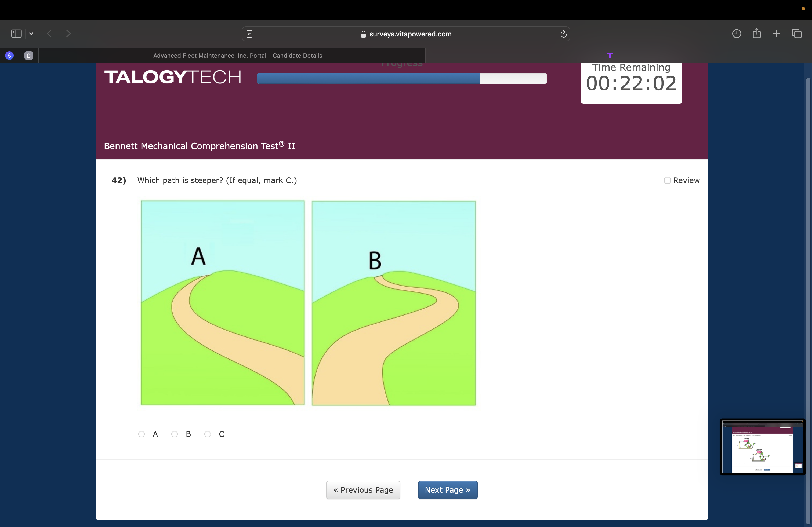Switch to Advanced Fleet Maintenance Portal tab
The height and width of the screenshot is (527, 812).
coord(237,56)
